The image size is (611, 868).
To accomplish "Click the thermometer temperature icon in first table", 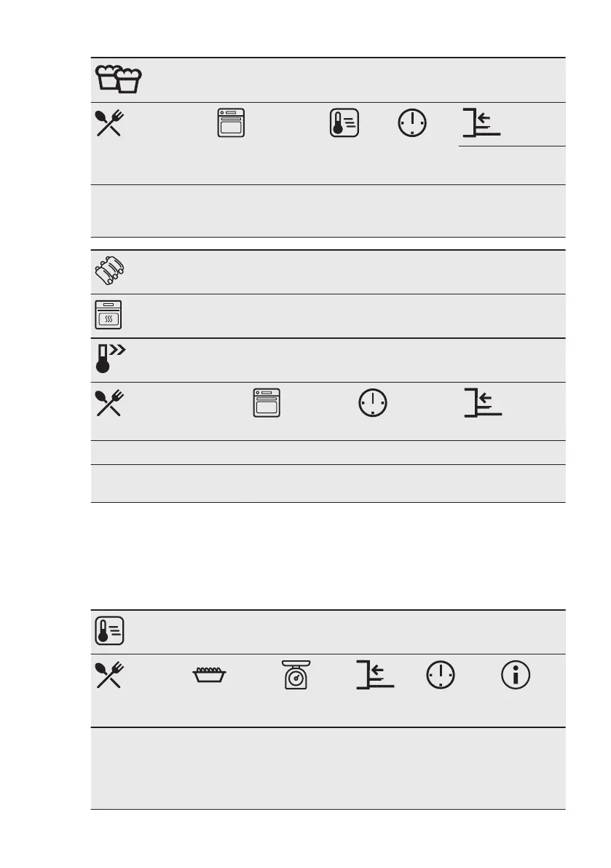I will [344, 123].
